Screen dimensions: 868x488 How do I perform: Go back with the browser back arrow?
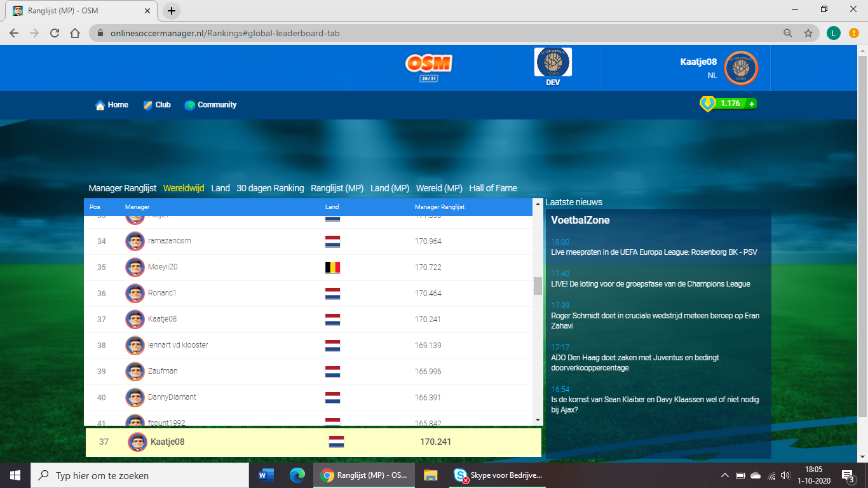14,33
